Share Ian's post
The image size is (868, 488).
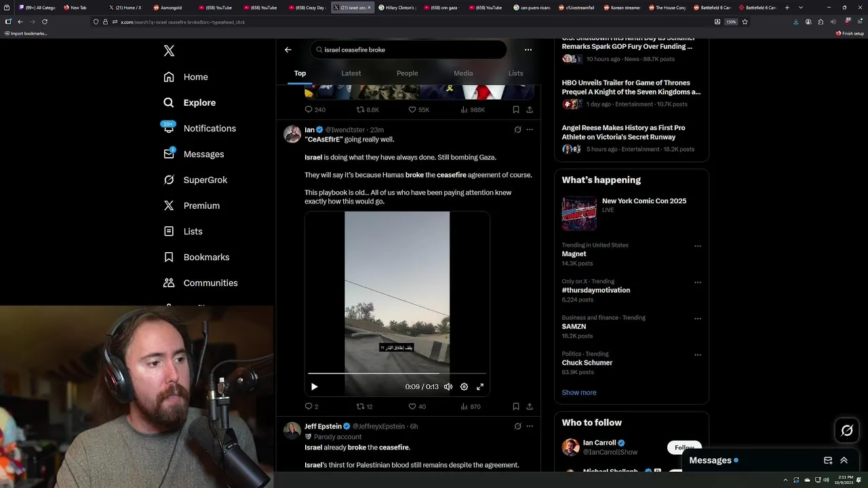(530, 406)
